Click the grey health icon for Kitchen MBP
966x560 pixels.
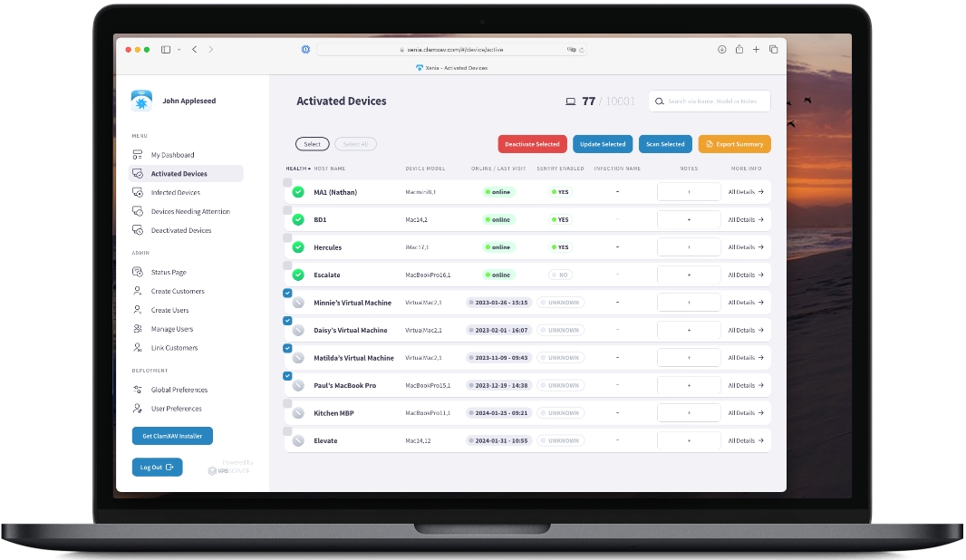[298, 413]
